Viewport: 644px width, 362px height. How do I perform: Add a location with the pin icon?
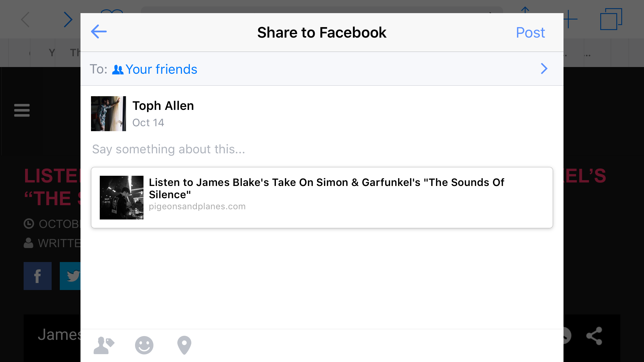click(x=184, y=345)
